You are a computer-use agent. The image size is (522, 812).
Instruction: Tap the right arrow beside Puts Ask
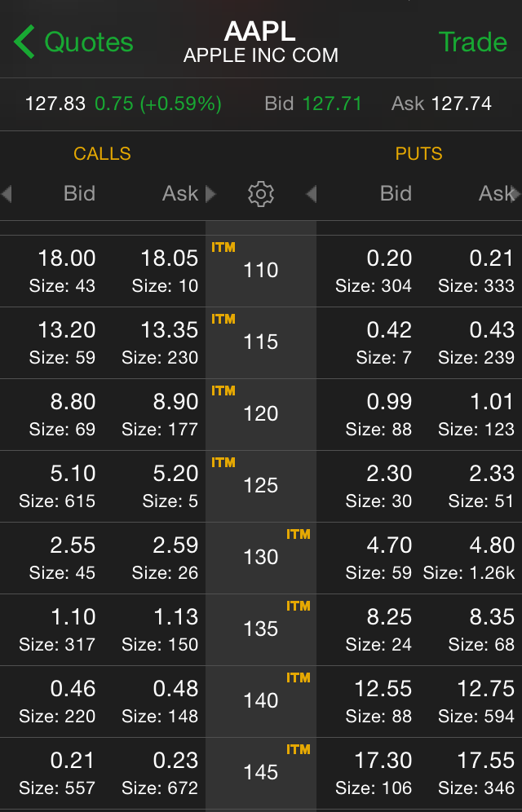pos(515,194)
